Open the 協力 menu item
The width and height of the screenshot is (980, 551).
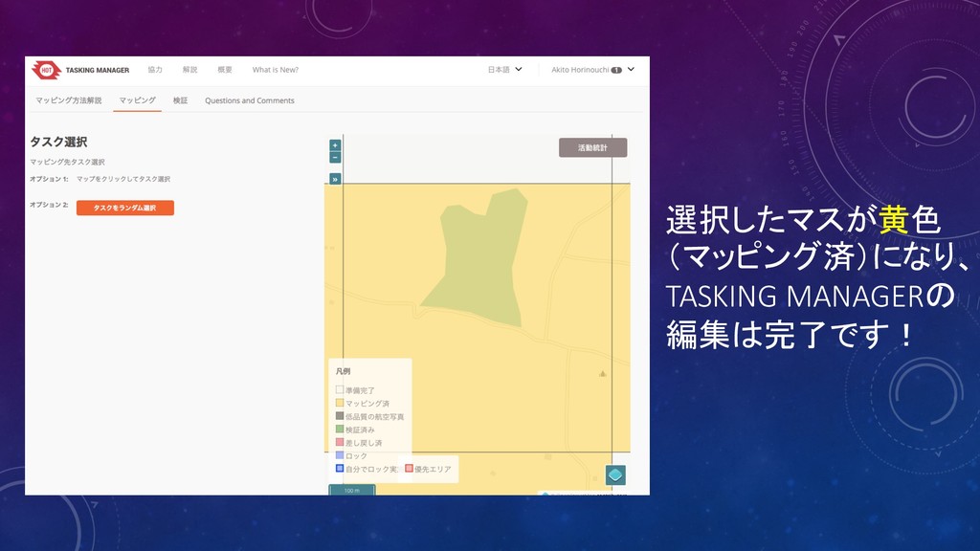point(155,69)
